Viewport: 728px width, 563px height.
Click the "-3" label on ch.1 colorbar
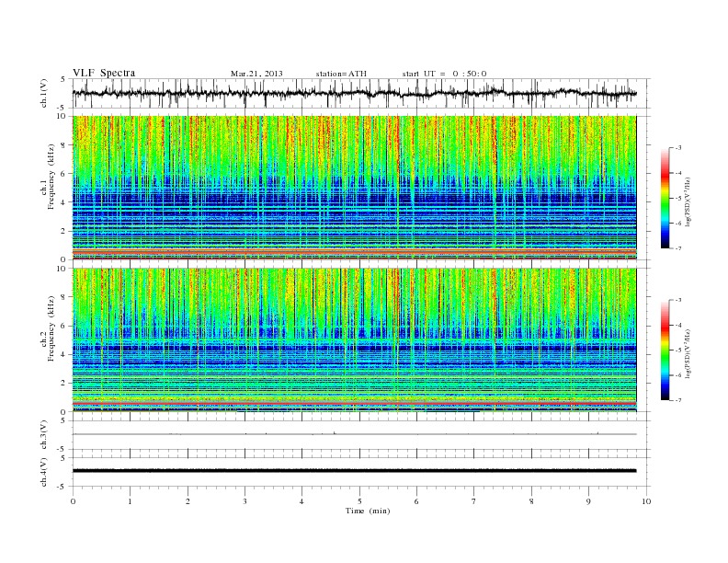[677, 148]
